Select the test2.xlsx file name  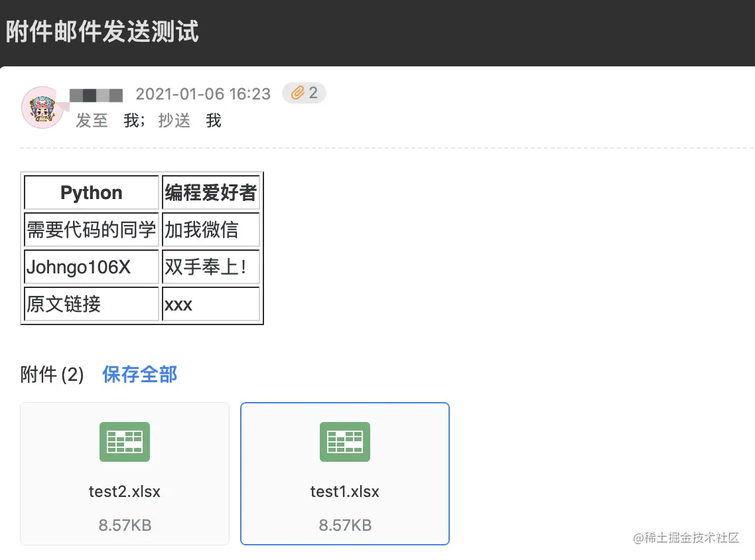click(x=125, y=491)
